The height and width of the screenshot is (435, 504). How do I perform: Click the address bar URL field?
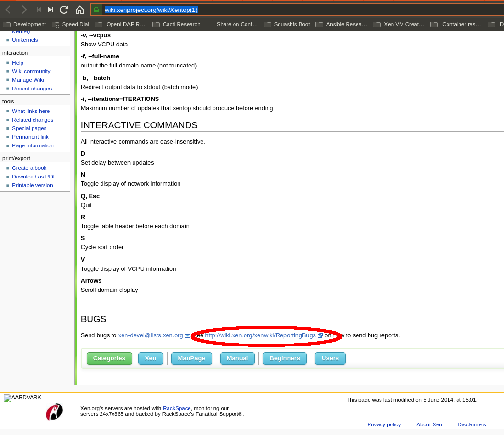(x=287, y=10)
